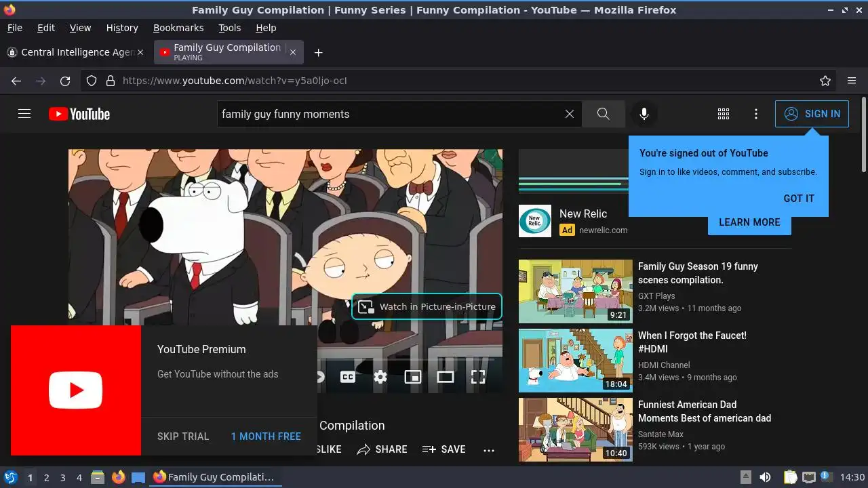The image size is (868, 488).
Task: Watch video in Picture-in-Picture
Action: [x=427, y=306]
